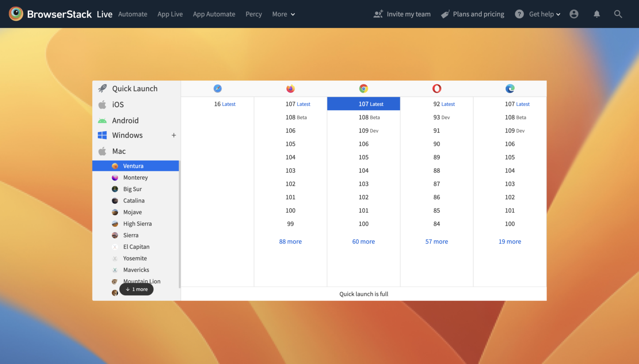Open Plans and pricing link
This screenshot has width=639, height=364.
tap(473, 14)
